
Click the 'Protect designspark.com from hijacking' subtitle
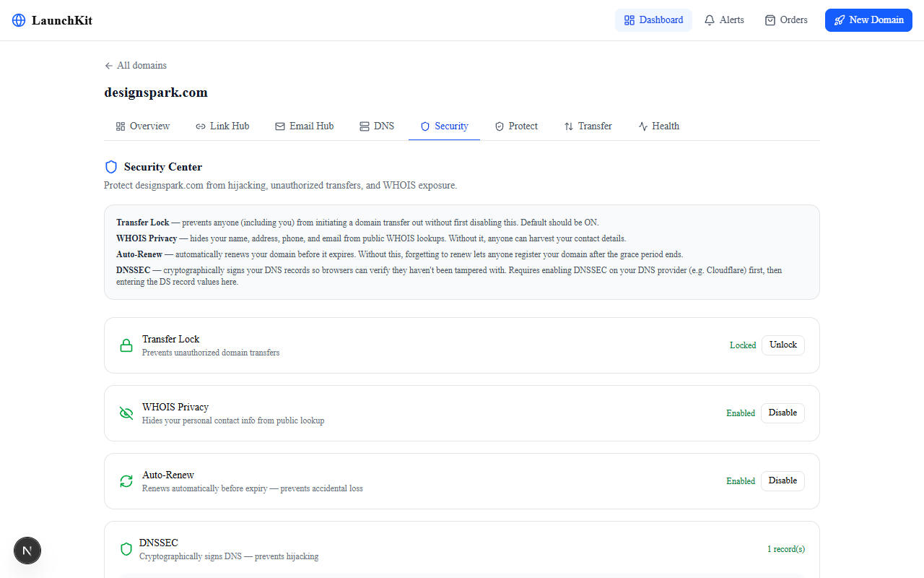281,186
